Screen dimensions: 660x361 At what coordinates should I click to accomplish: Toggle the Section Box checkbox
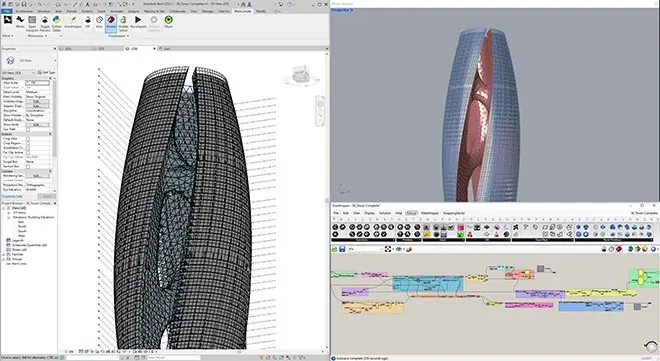click(x=28, y=166)
